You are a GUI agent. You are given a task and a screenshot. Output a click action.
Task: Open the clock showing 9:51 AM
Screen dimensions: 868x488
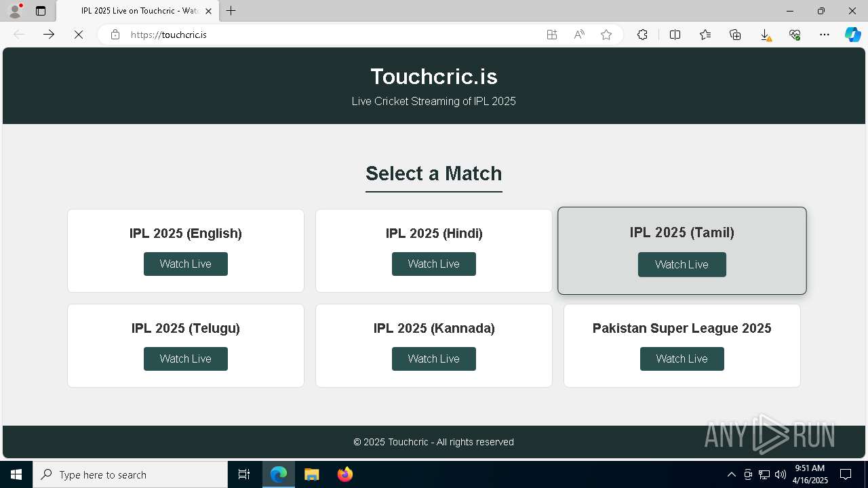coord(810,474)
